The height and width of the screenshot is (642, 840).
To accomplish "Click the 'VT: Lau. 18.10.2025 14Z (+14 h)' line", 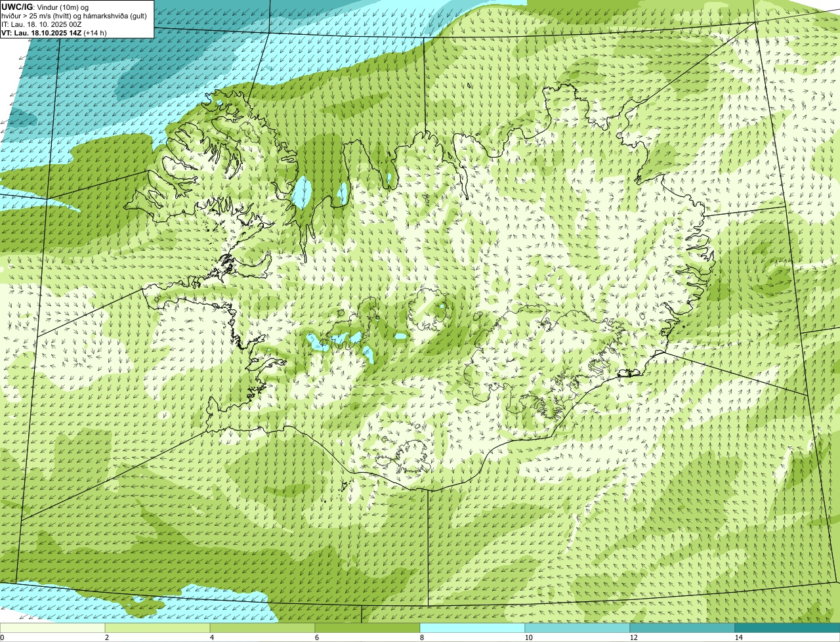I will pyautogui.click(x=54, y=32).
